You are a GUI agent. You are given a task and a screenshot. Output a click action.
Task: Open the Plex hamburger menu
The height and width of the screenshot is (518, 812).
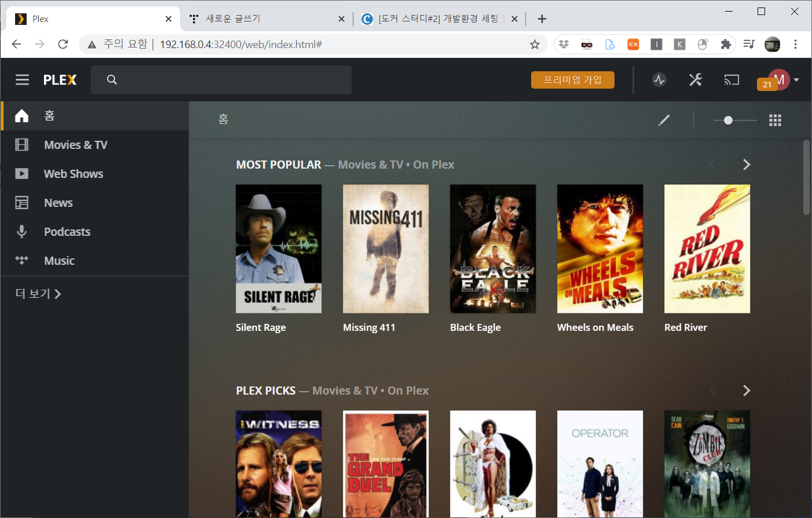(22, 80)
